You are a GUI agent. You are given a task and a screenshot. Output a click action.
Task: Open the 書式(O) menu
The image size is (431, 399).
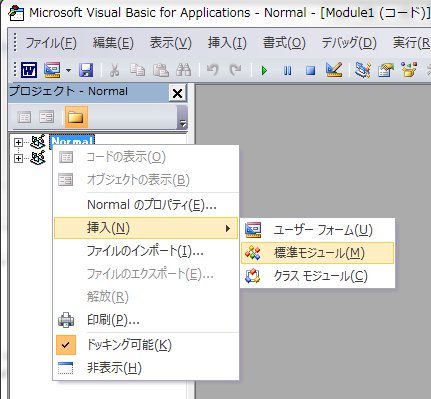pos(284,43)
